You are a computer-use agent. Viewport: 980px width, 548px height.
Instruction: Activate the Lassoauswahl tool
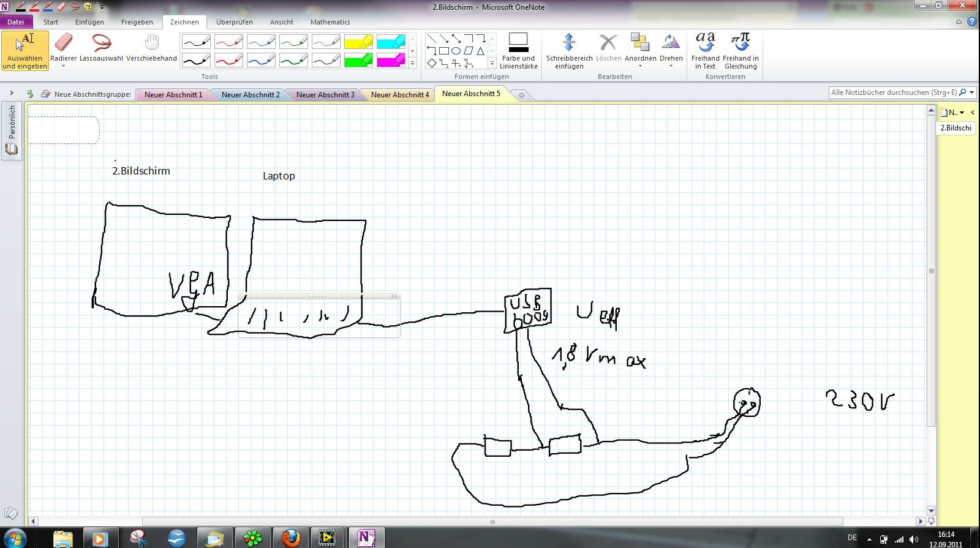101,48
